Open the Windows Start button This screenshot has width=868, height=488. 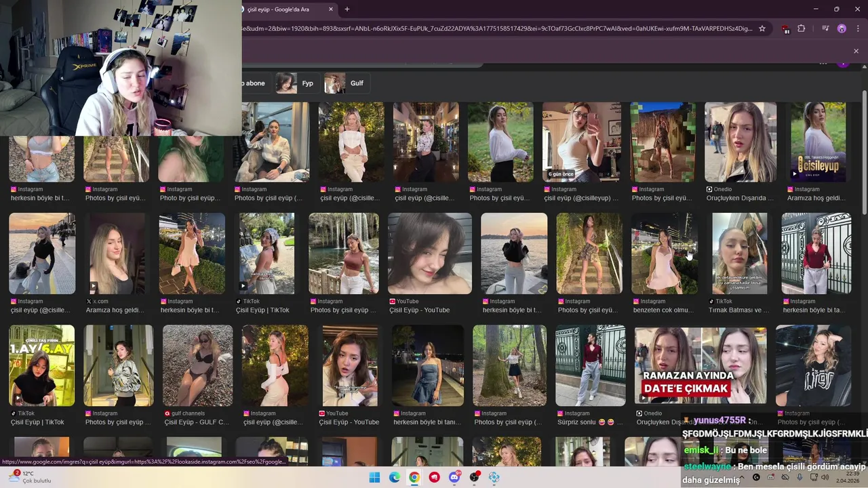374,477
